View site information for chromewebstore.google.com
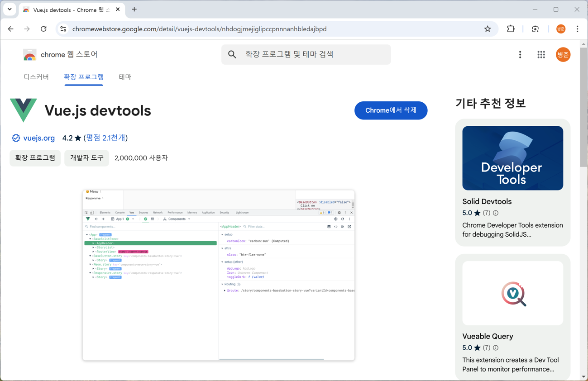This screenshot has width=588, height=381. point(63,29)
